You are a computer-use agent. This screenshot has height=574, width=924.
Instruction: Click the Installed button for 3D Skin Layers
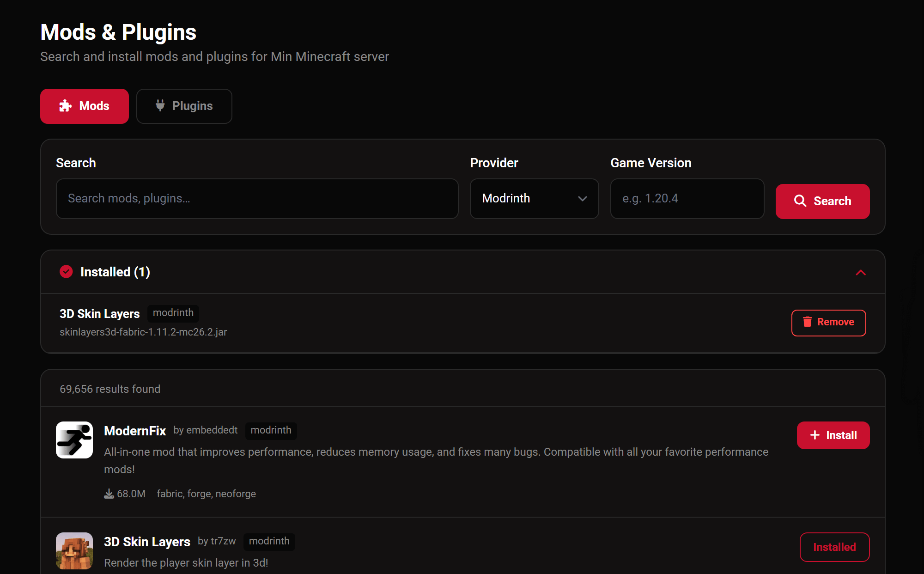[x=834, y=547]
